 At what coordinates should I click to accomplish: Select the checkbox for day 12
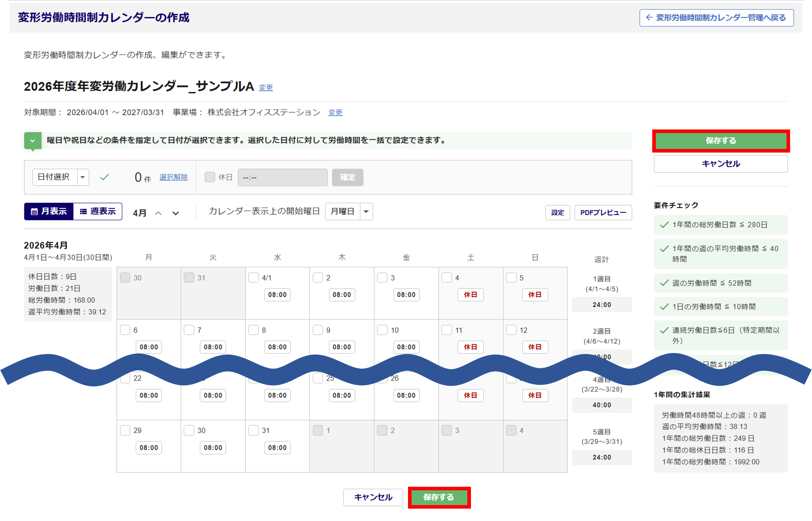[x=511, y=330]
